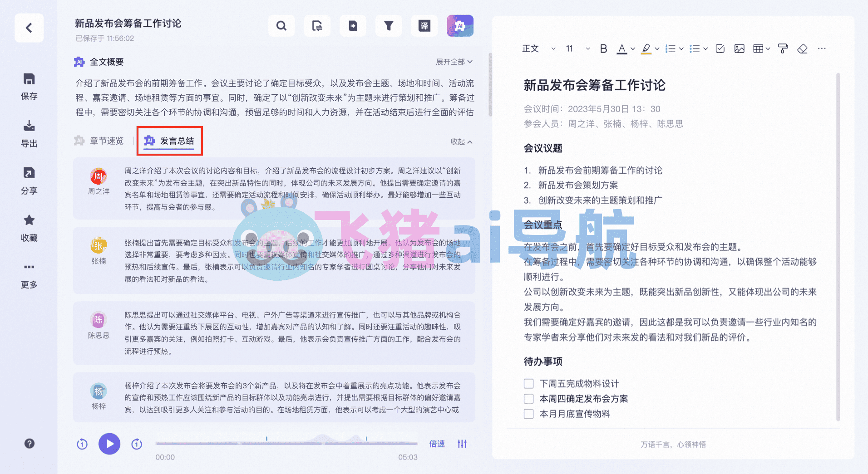
Task: Check the 本周四确定发布会方案 to-do
Action: [528, 399]
